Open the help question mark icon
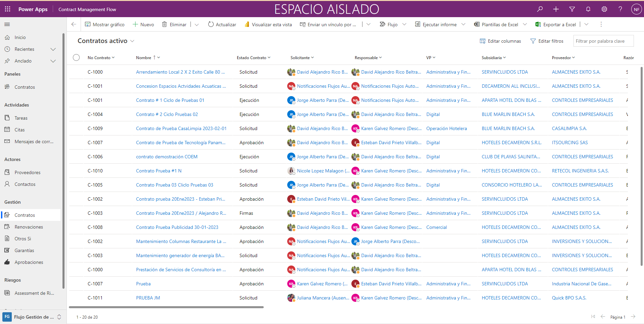 click(x=620, y=9)
